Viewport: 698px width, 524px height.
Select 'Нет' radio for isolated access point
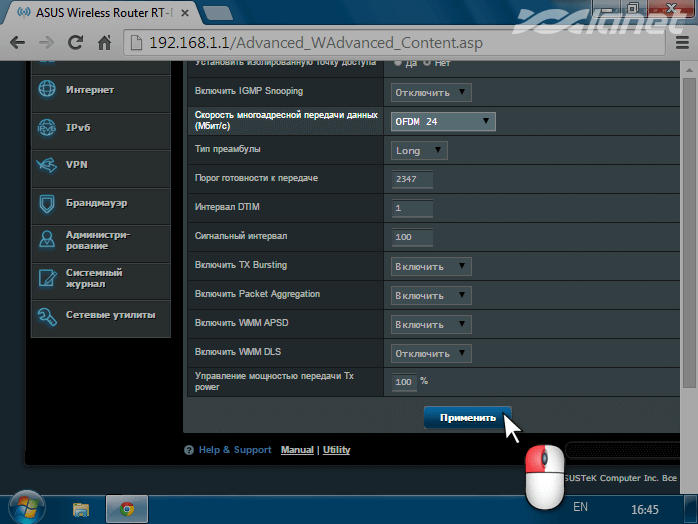point(427,63)
